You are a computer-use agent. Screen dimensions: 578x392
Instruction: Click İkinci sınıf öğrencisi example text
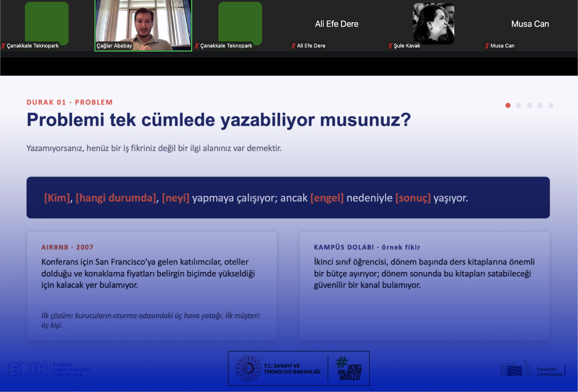(424, 274)
